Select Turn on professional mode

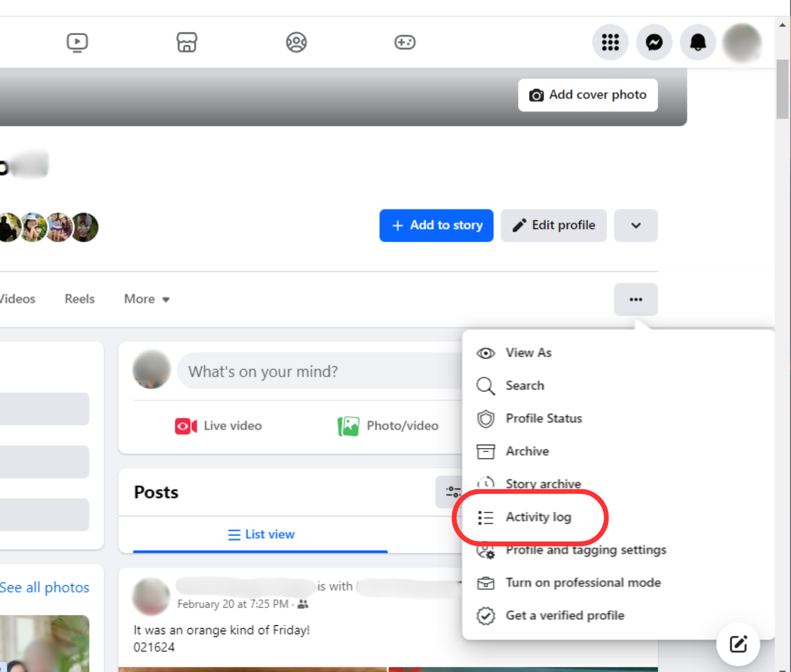tap(619, 583)
